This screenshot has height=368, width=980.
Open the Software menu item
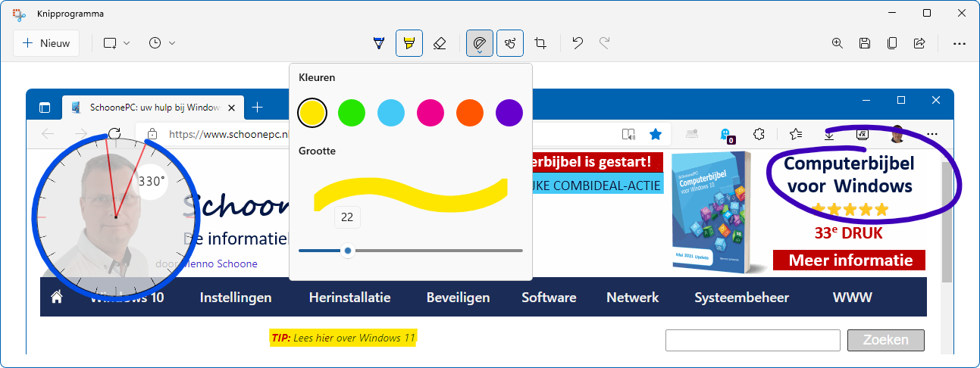[549, 298]
